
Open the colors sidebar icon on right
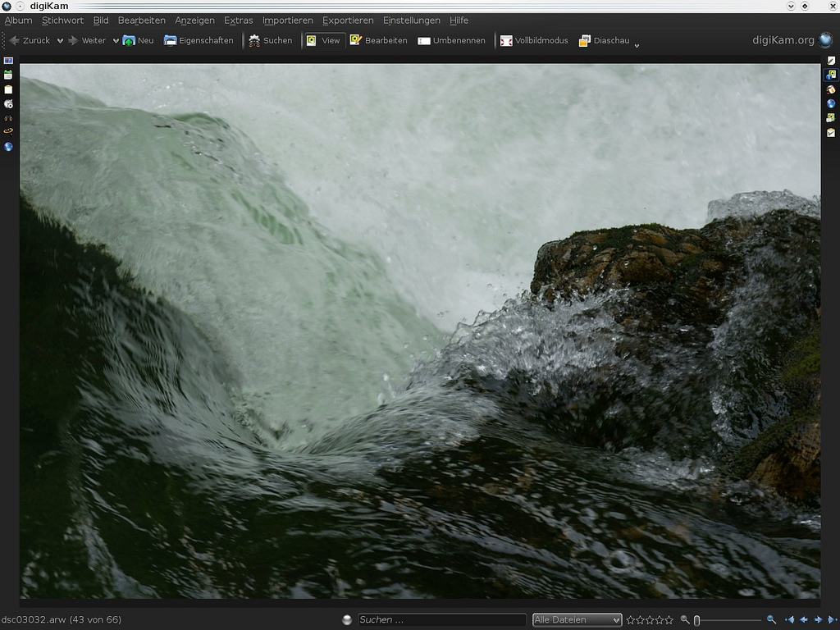pyautogui.click(x=831, y=89)
